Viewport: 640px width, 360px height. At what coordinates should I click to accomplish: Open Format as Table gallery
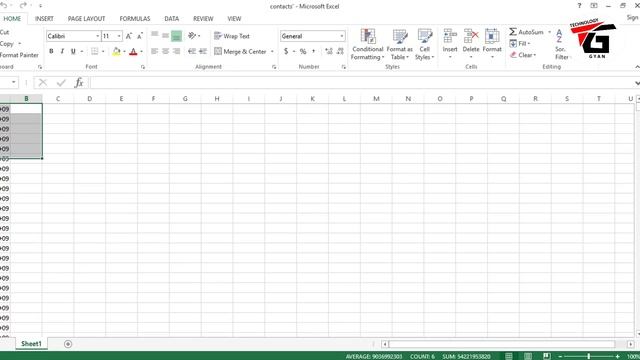(x=400, y=44)
